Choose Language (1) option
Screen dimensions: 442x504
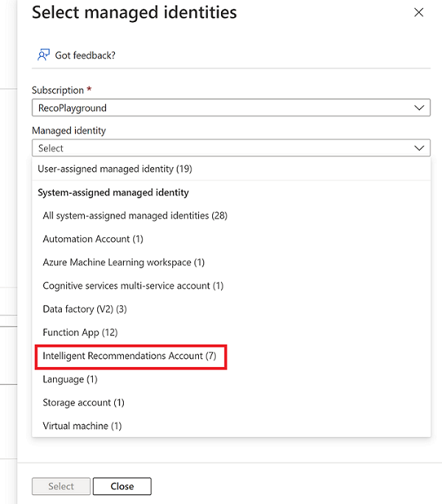231,379
